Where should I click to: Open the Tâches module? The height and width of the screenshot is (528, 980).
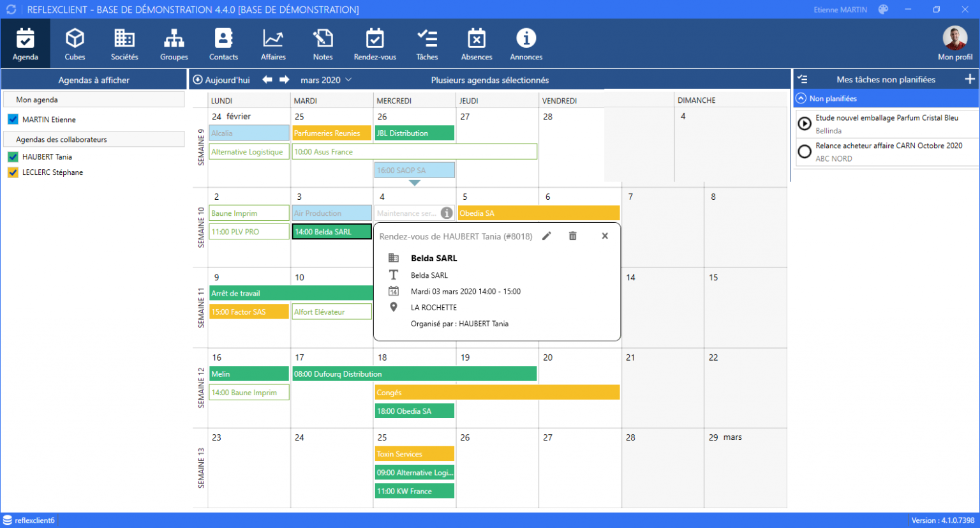[427, 44]
